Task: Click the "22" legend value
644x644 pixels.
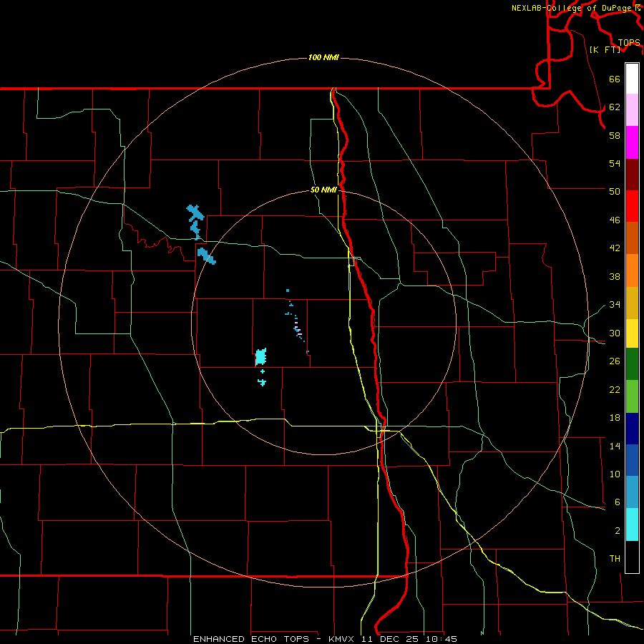Action: (x=615, y=389)
